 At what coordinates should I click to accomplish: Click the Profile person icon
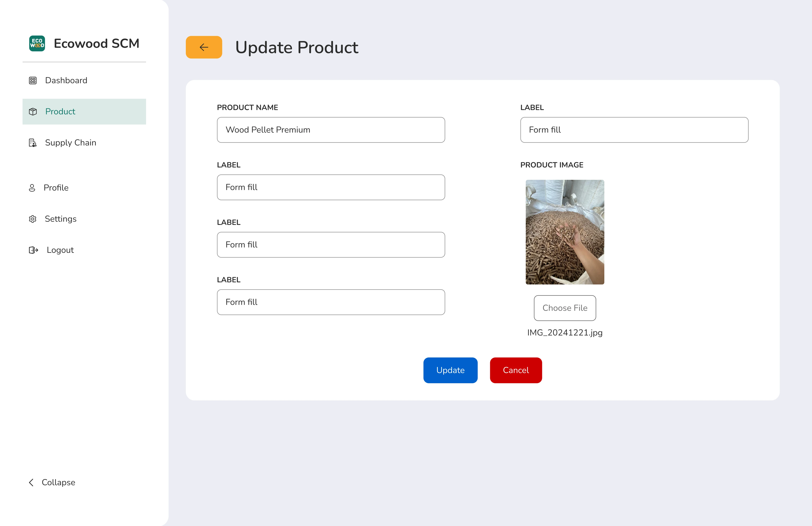point(32,188)
